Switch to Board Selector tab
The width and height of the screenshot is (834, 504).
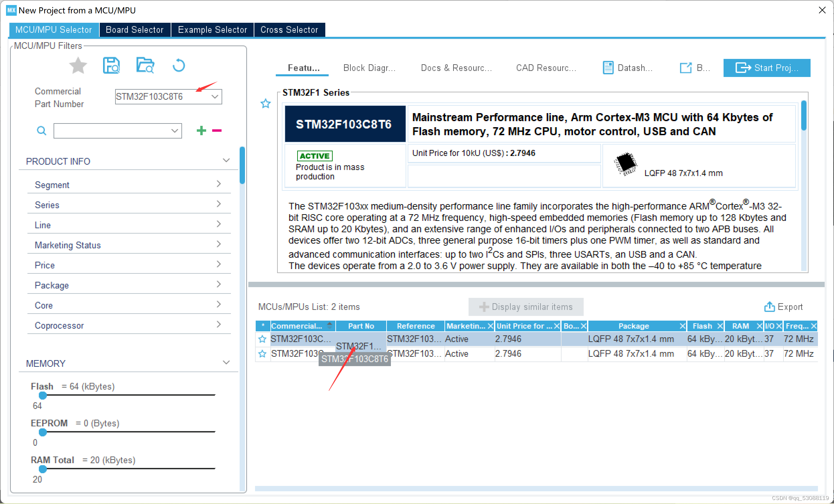click(135, 30)
